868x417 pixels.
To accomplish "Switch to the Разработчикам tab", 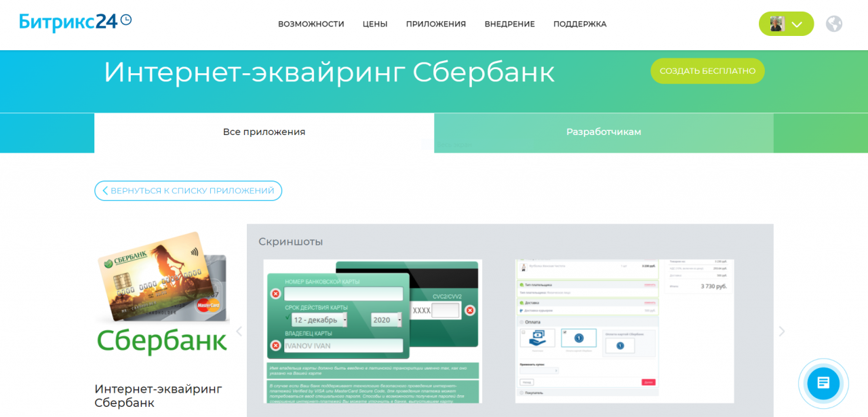I will tap(604, 132).
